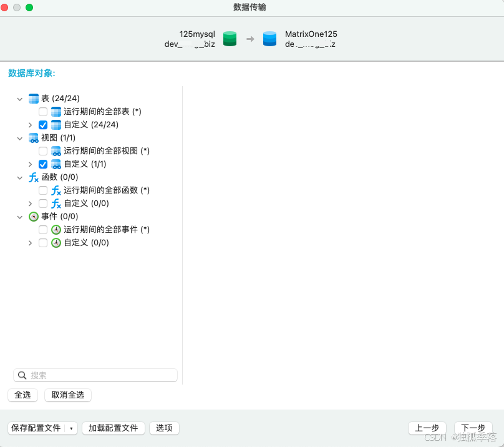Click the 取消全选 button
The height and width of the screenshot is (447, 504).
coord(67,395)
